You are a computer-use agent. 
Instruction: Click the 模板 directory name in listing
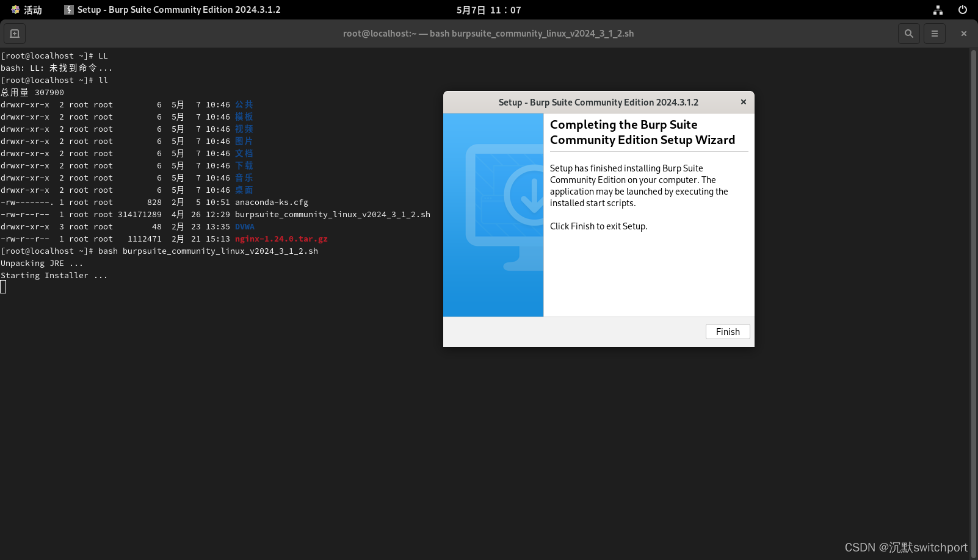244,117
